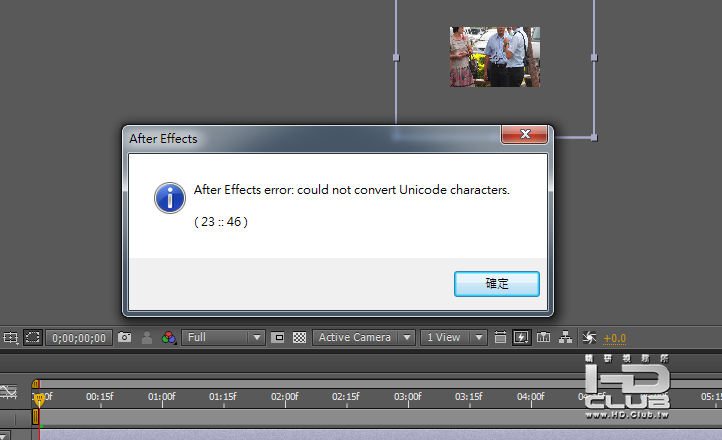Click the 02:15f mark on time ruler
The image size is (722, 440).
(345, 397)
